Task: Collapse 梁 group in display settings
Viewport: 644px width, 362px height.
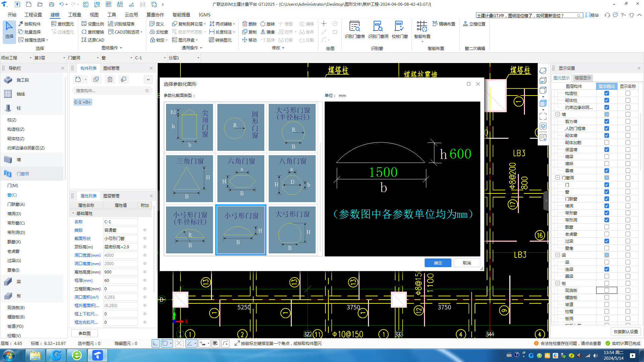Action: 557,255
